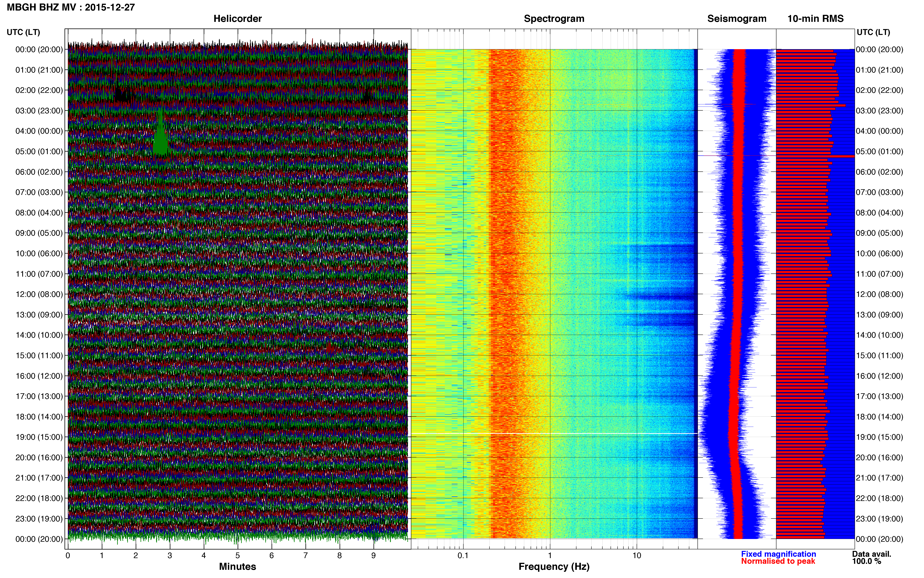Click the Minutes axis label

coord(238,566)
